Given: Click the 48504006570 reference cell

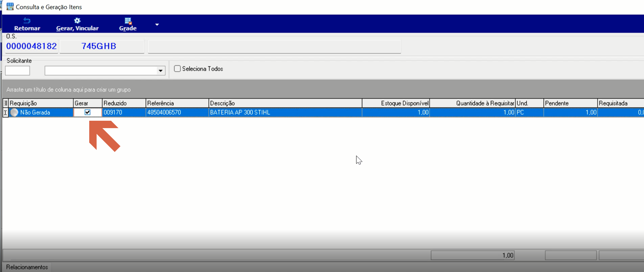Looking at the screenshot, I should pyautogui.click(x=177, y=112).
